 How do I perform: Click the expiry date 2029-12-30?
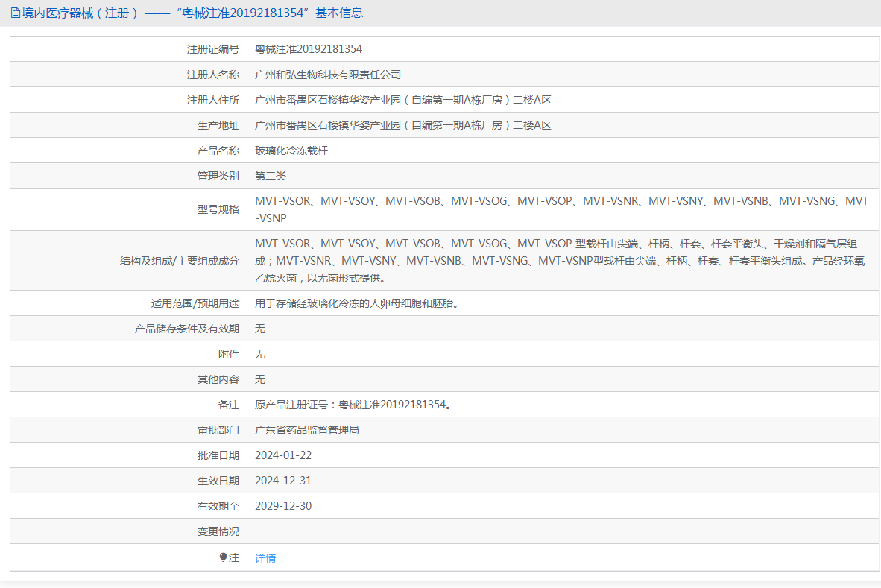click(x=283, y=506)
